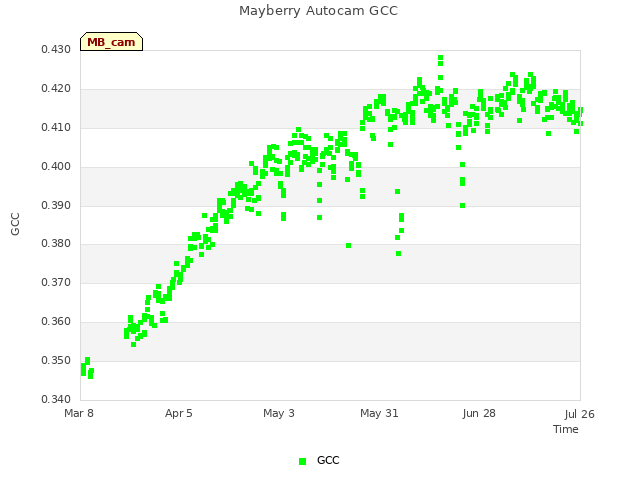Click the 0.340 y-axis tick label

(56, 399)
